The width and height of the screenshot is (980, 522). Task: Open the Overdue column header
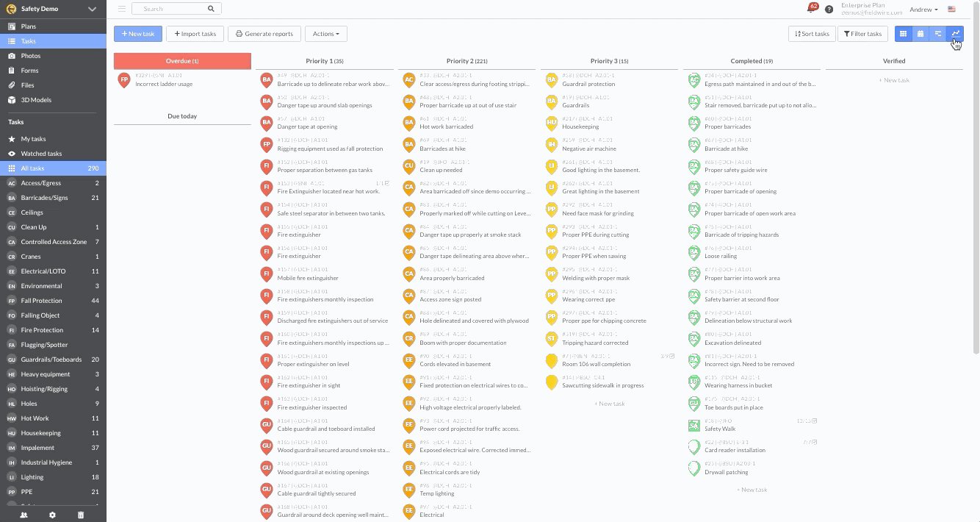(182, 61)
